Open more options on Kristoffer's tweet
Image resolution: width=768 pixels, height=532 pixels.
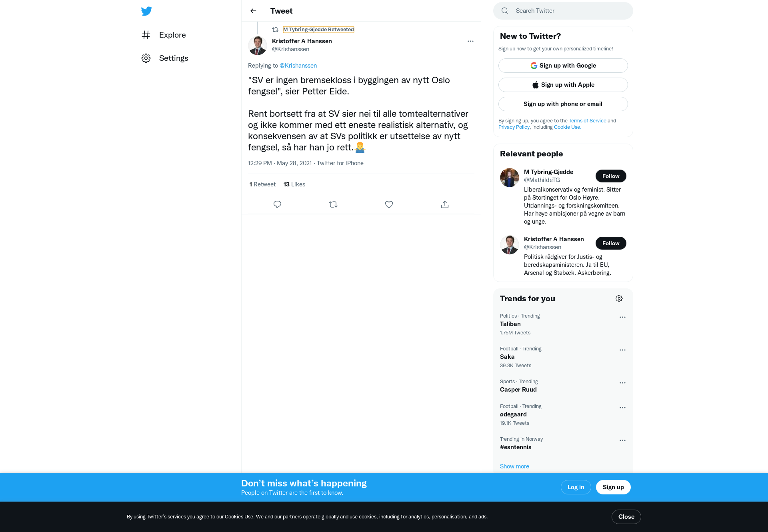click(470, 41)
